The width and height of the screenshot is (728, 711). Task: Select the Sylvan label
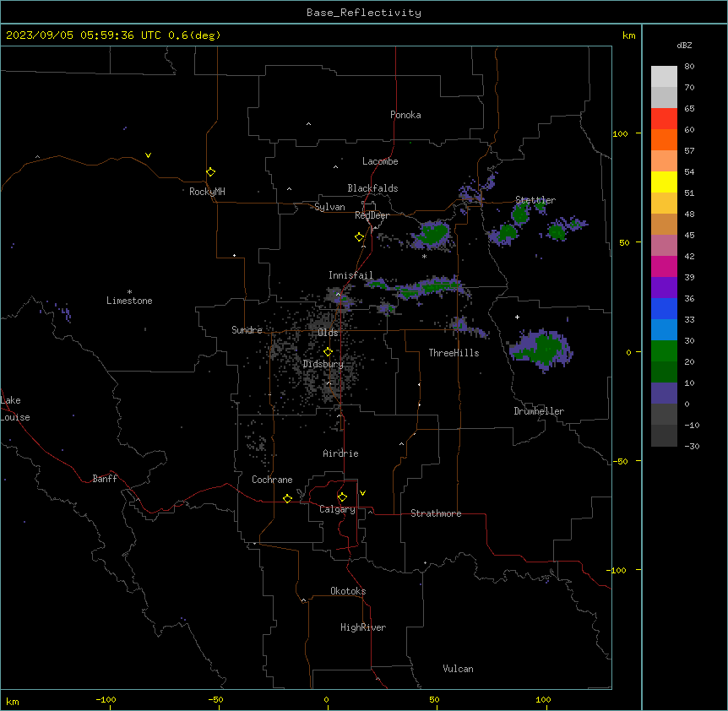tap(329, 207)
